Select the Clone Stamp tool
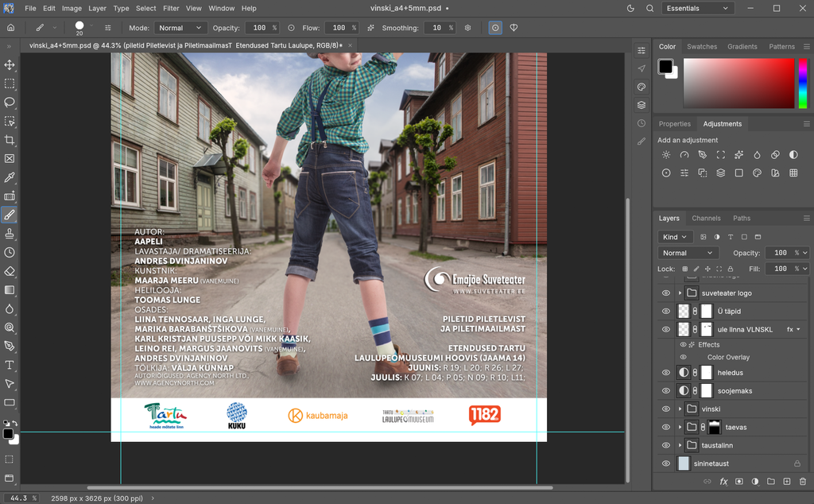The width and height of the screenshot is (814, 504). [x=10, y=234]
